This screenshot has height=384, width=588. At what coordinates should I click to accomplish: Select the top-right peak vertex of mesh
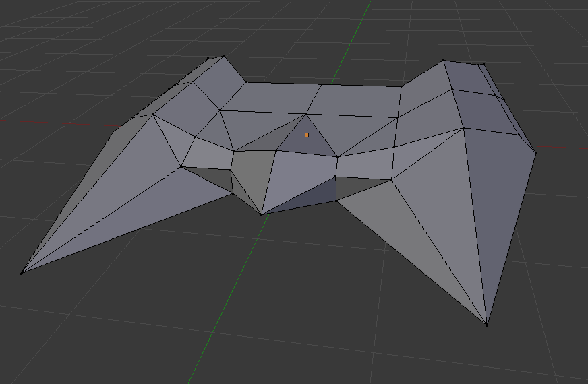click(x=444, y=61)
